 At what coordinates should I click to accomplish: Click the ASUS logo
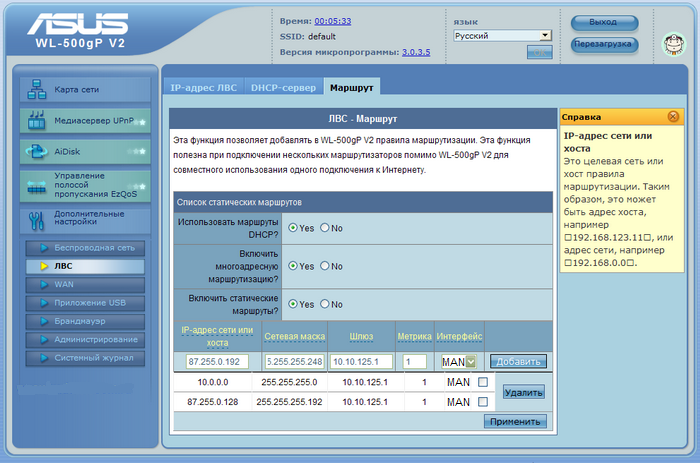coord(78,23)
